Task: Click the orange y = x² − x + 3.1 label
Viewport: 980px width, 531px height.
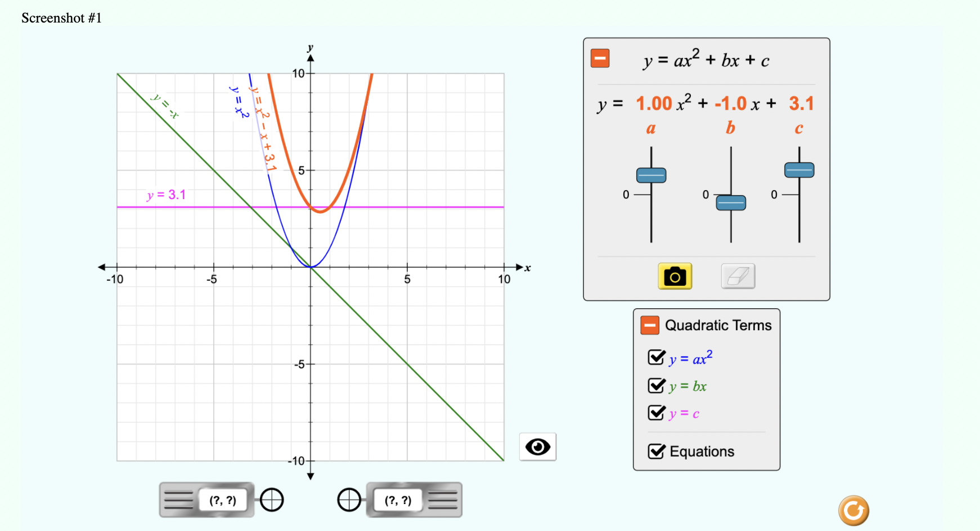Action: click(x=263, y=129)
